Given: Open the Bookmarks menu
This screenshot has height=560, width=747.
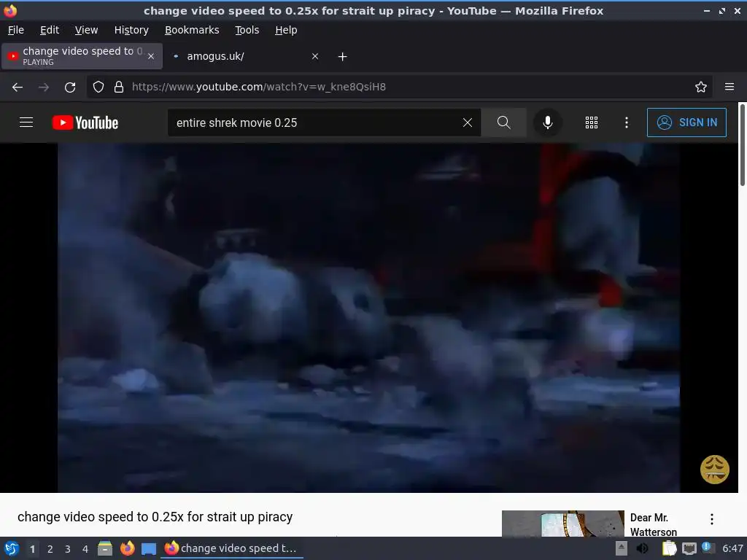Looking at the screenshot, I should click(x=192, y=30).
